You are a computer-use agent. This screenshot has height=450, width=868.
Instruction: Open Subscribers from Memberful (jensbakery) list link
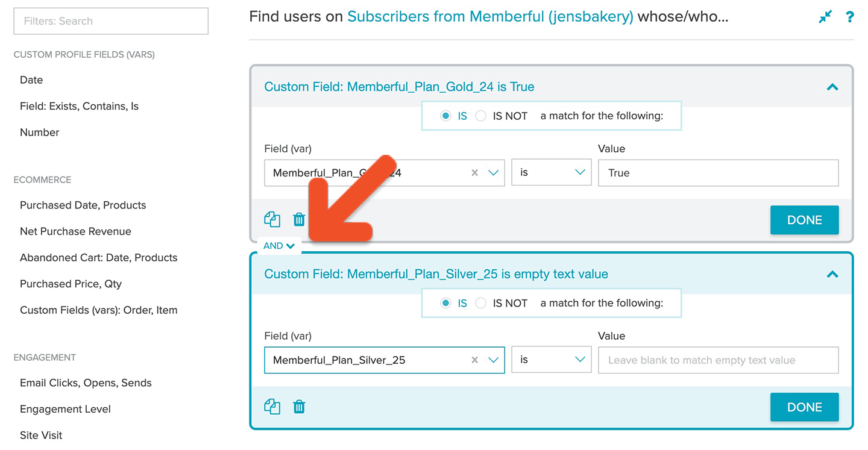(x=490, y=17)
